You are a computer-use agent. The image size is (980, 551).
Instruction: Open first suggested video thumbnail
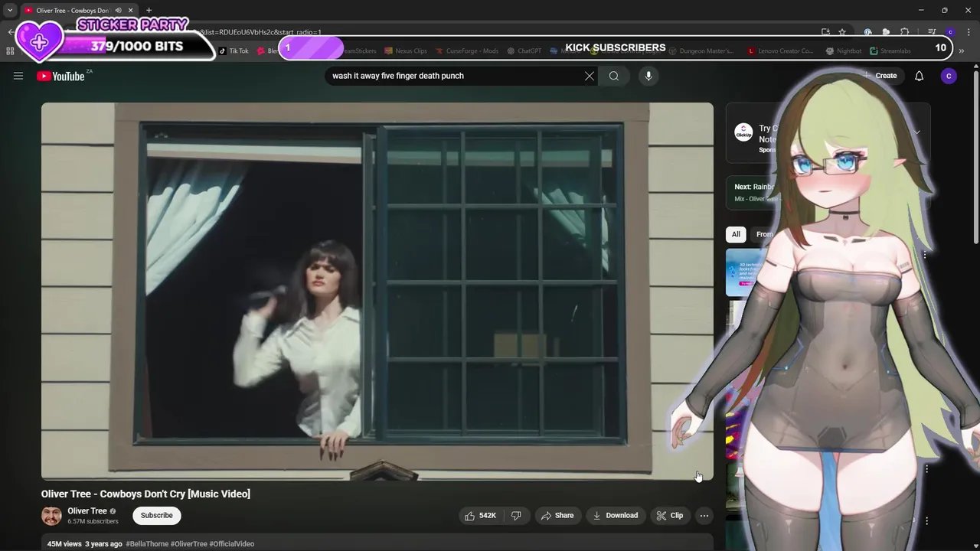(x=746, y=272)
